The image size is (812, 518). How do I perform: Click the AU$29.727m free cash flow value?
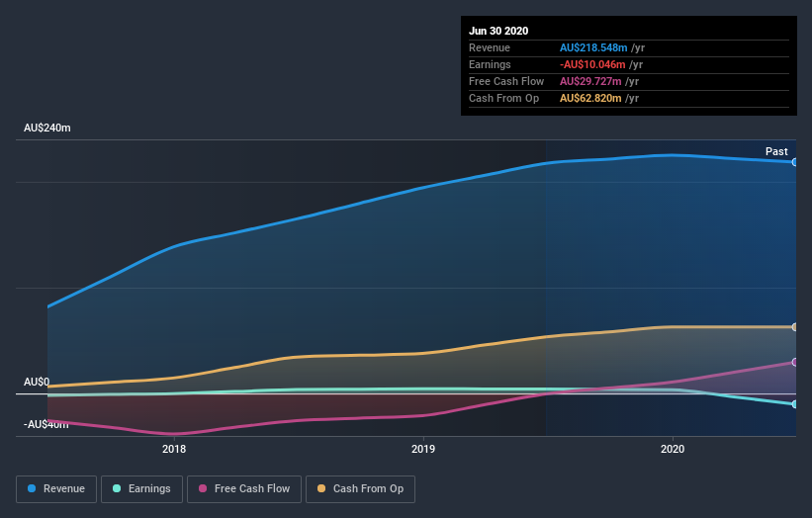coord(590,81)
